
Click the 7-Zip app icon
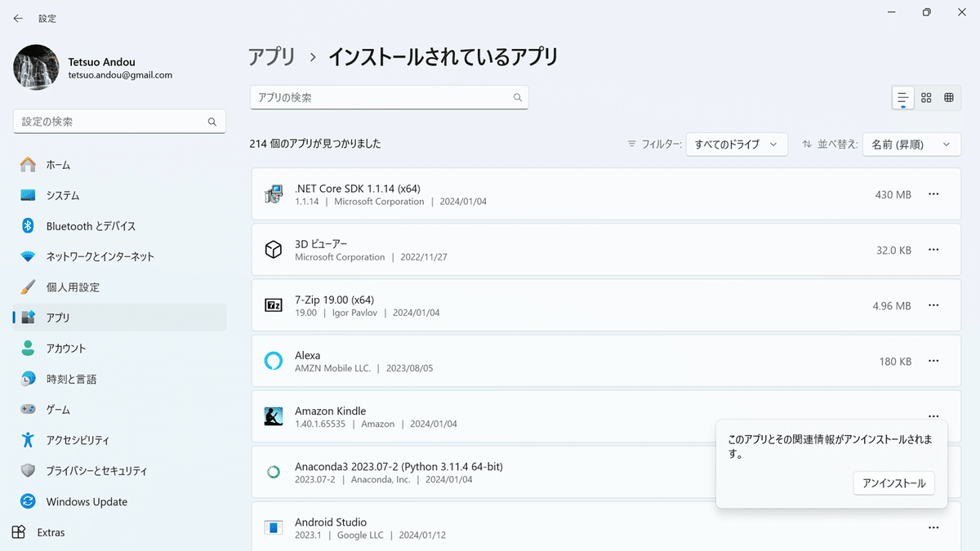coord(274,305)
